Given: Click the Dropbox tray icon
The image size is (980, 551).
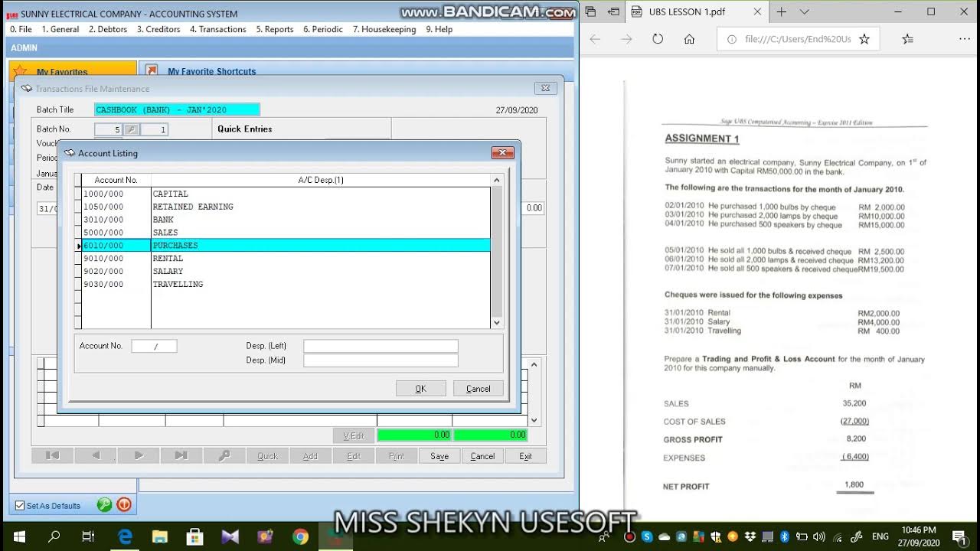Looking at the screenshot, I should [750, 536].
